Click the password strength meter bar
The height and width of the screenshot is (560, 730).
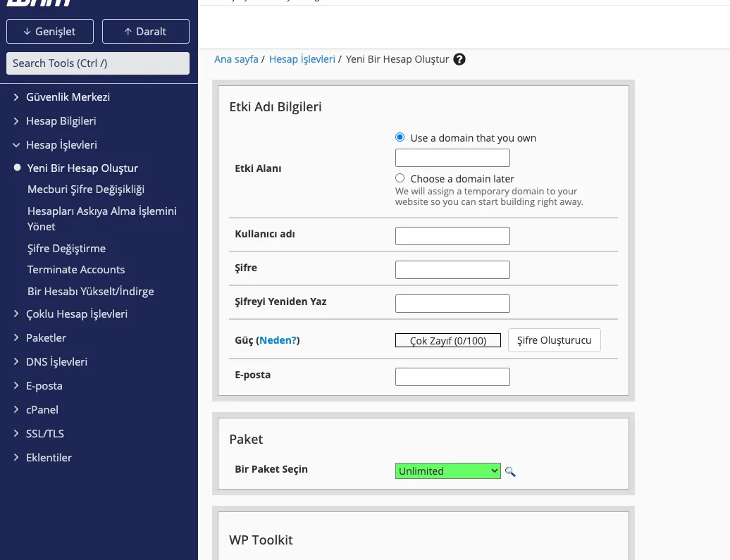tap(448, 341)
